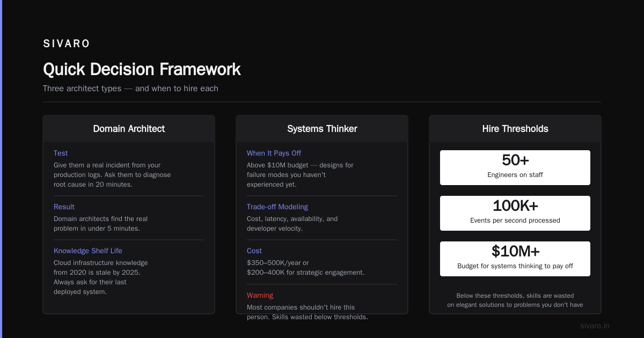Click the Knowledge Shelf Life heading
Image resolution: width=644 pixels, height=338 pixels.
pyautogui.click(x=88, y=251)
